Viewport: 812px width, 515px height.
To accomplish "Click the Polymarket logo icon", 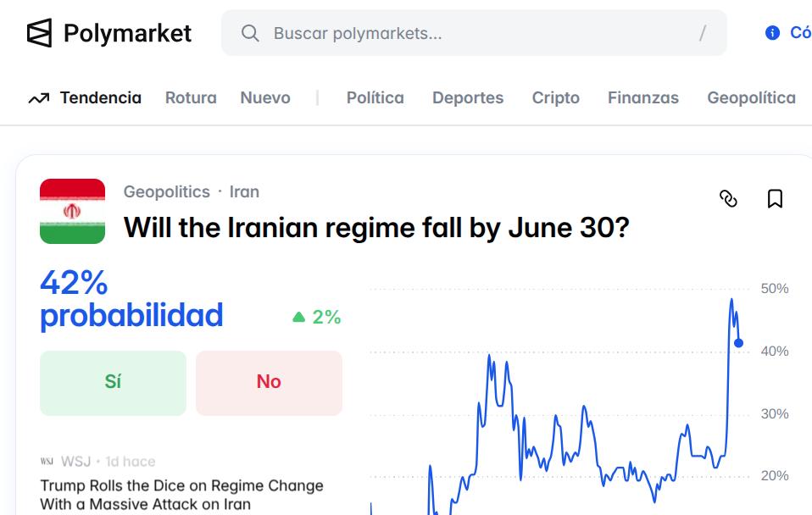I will (40, 33).
